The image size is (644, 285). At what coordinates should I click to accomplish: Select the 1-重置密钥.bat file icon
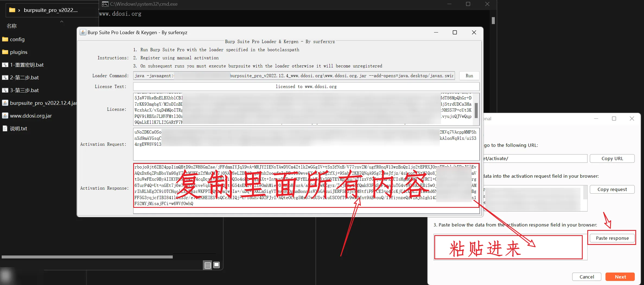point(5,65)
